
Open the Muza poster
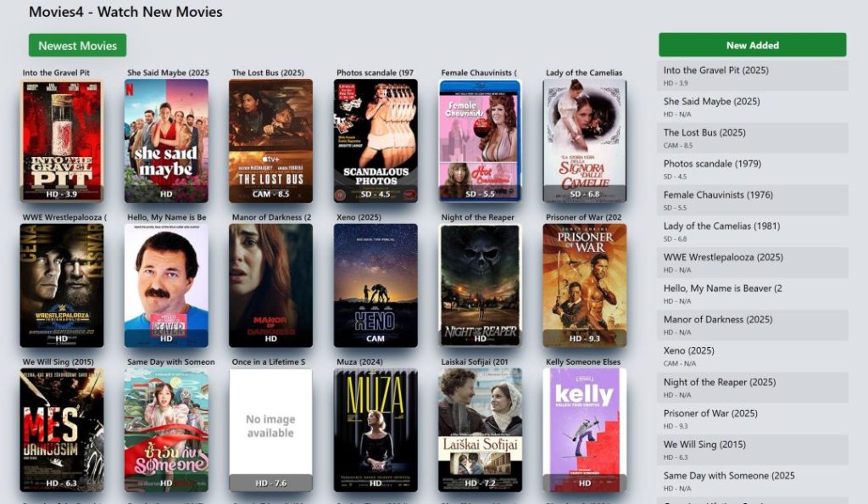pyautogui.click(x=376, y=430)
